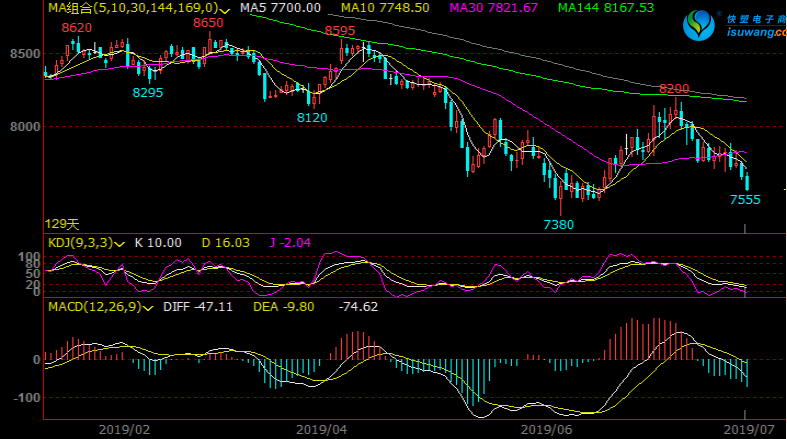This screenshot has width=787, height=439.
Task: Select the MA10 7748.50 legend label
Action: tap(385, 8)
